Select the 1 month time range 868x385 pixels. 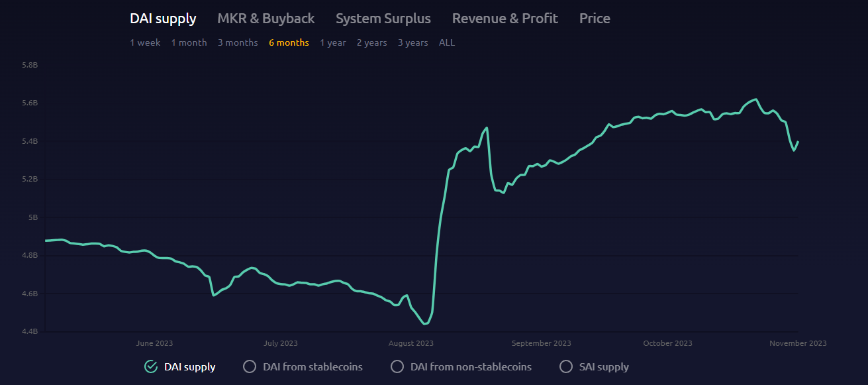pos(189,42)
